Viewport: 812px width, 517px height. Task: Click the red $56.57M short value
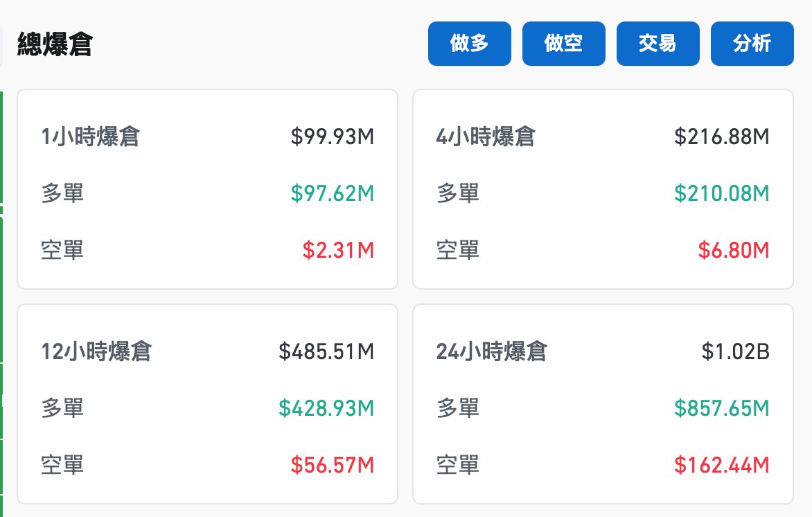point(333,464)
